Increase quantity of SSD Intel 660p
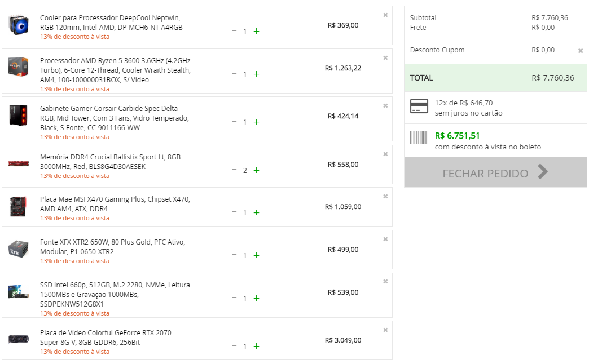 coord(256,298)
